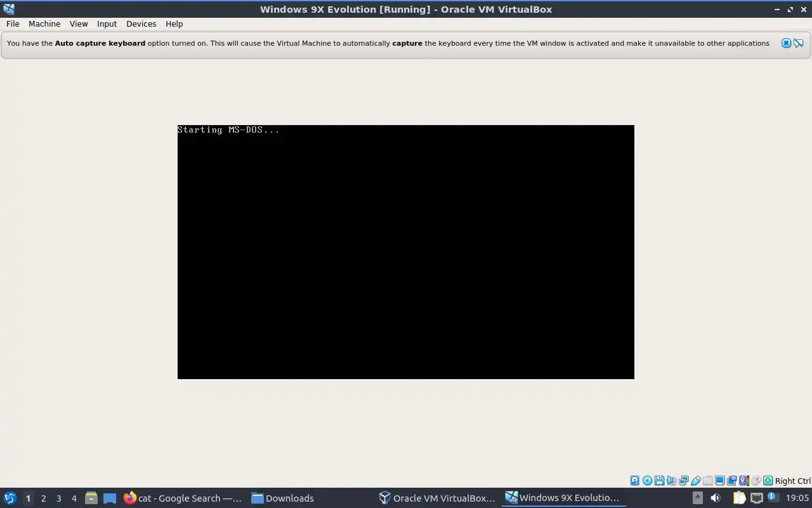
Task: Switch to virtual desktop 1
Action: [x=28, y=498]
